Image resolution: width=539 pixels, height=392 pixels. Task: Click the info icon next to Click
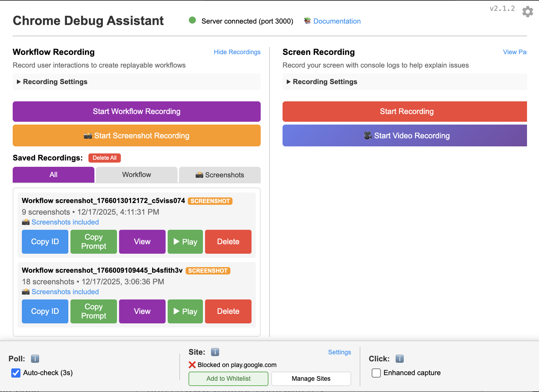(399, 359)
